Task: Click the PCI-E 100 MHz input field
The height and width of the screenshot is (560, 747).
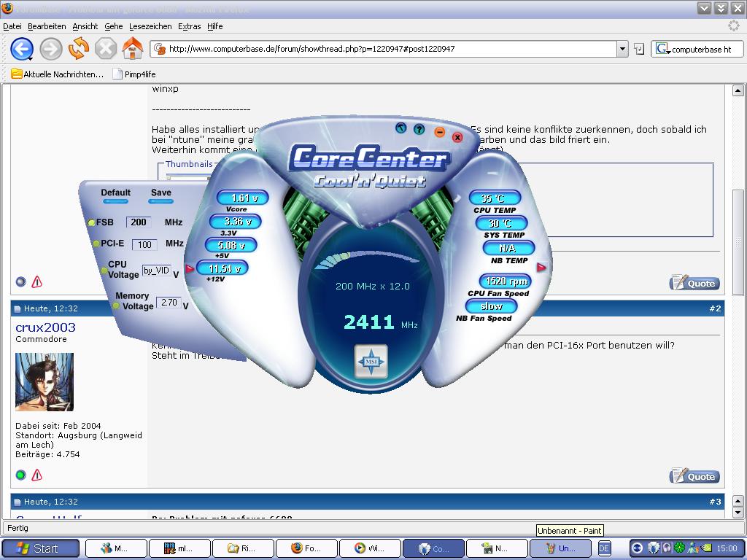Action: [x=144, y=245]
